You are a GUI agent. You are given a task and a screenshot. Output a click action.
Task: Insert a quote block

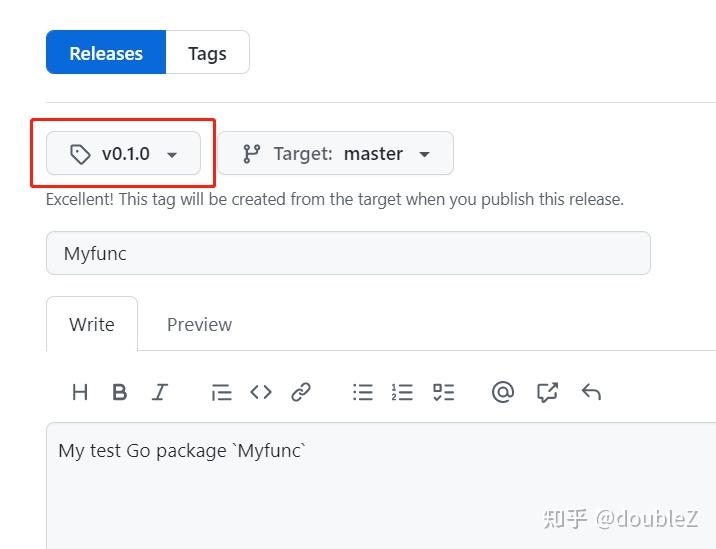221,392
